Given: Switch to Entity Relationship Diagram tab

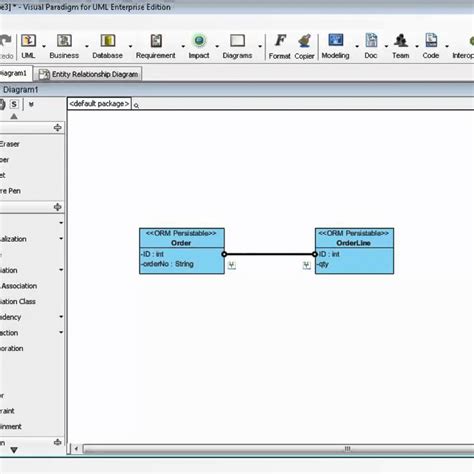Looking at the screenshot, I should [88, 74].
